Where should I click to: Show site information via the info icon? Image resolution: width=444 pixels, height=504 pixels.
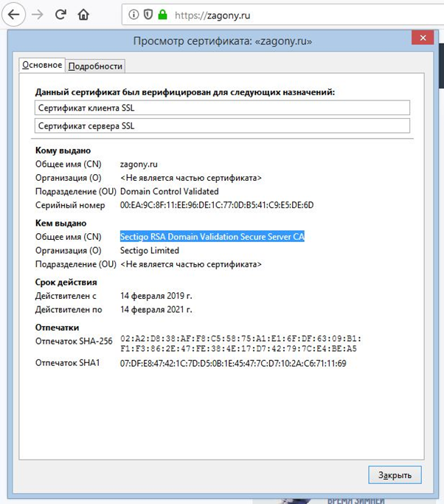pos(133,15)
